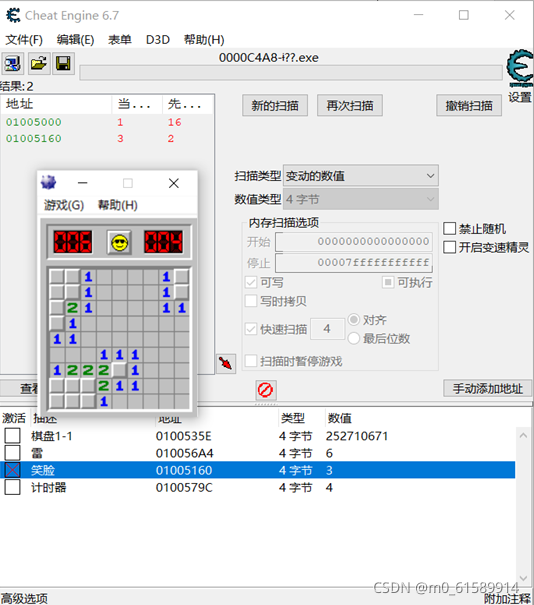This screenshot has height=605, width=534.
Task: Open 文件(F) menu
Action: [x=24, y=40]
